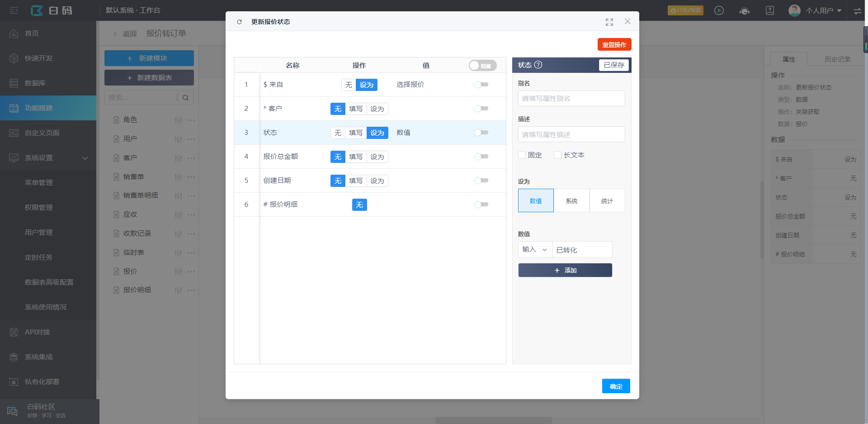Click the help question mark next to 状态
Screen dimensions: 868x424
pyautogui.click(x=538, y=65)
